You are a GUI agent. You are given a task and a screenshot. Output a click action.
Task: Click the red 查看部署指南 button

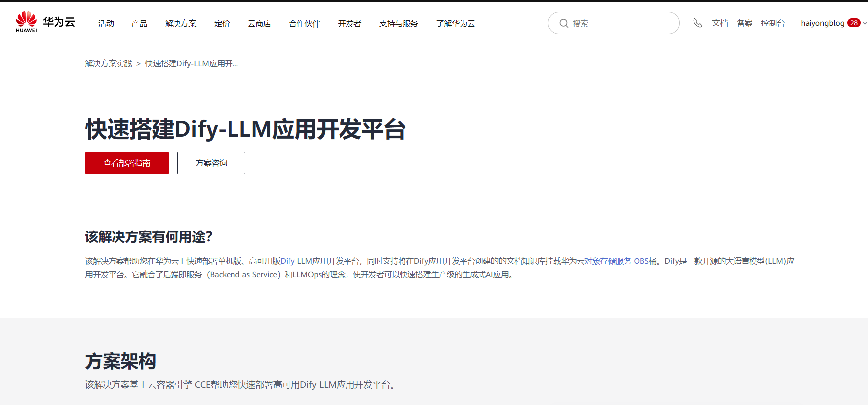[x=127, y=163]
